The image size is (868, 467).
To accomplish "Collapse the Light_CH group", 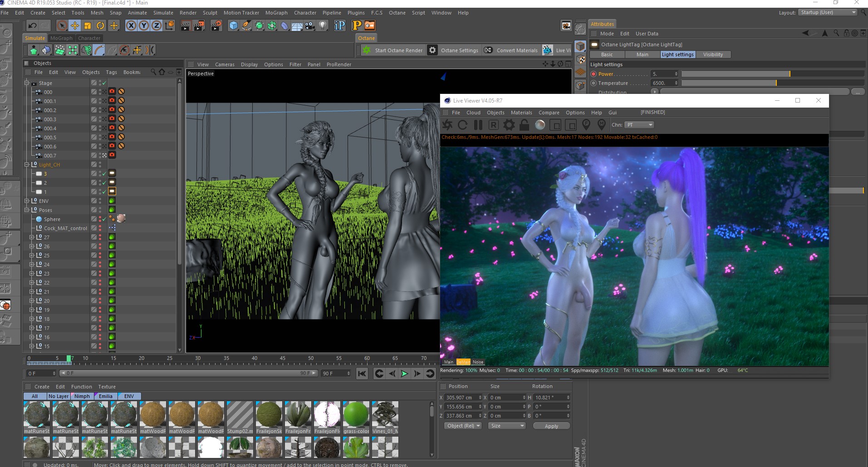I will tap(27, 165).
